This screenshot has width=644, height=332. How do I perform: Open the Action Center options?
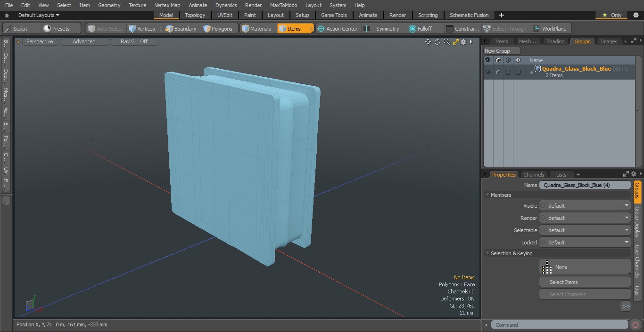click(338, 29)
